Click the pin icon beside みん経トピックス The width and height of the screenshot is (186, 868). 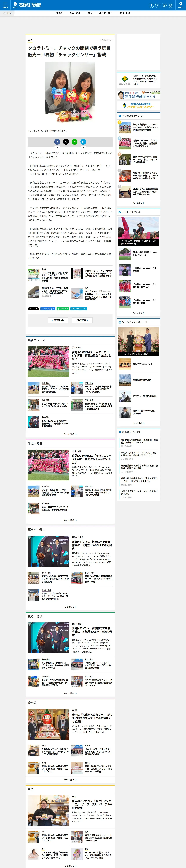point(120,432)
